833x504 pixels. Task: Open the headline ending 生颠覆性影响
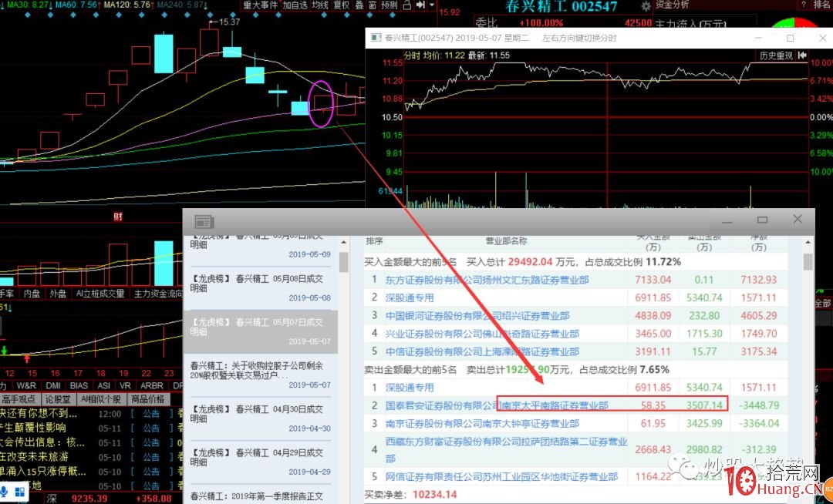(33, 428)
